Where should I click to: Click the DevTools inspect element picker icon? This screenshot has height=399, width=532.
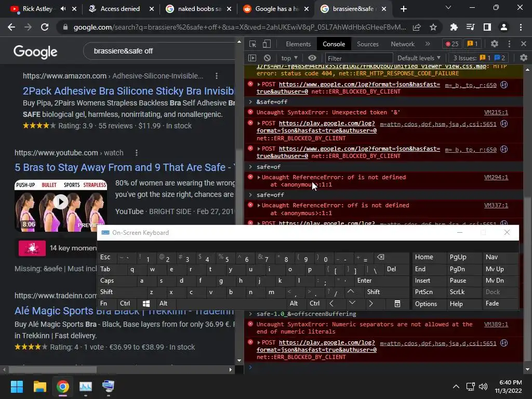coord(252,44)
